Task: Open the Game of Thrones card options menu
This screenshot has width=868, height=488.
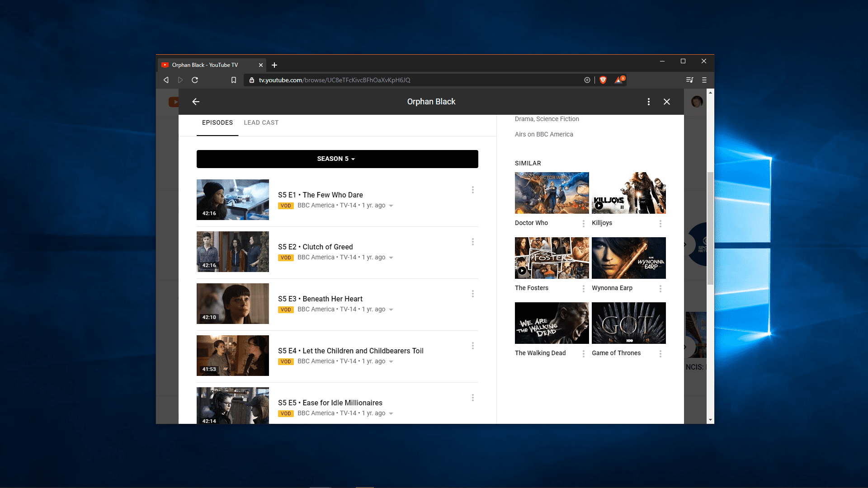Action: pos(660,354)
